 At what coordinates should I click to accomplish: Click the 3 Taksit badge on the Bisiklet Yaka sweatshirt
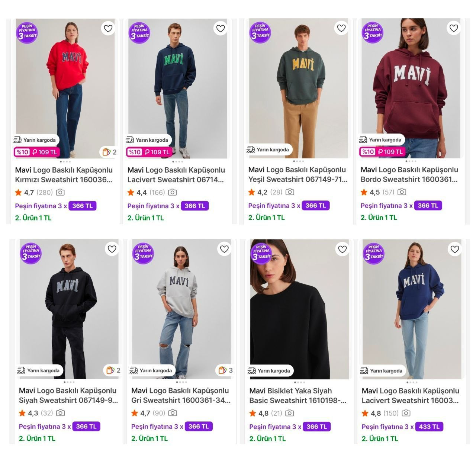click(x=261, y=254)
